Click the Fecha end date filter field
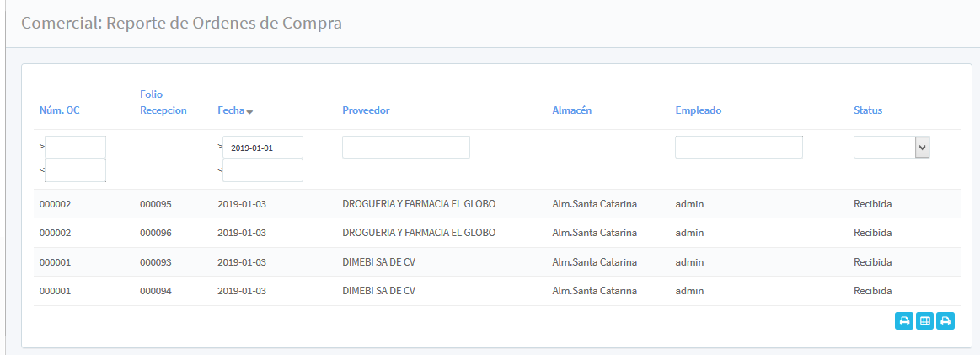Image resolution: width=980 pixels, height=355 pixels. point(262,170)
